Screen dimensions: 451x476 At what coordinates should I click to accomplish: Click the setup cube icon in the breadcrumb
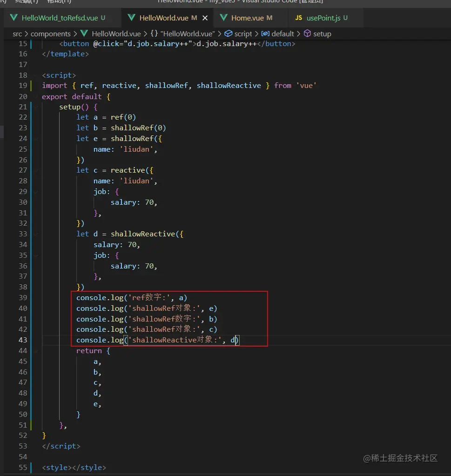coord(307,34)
